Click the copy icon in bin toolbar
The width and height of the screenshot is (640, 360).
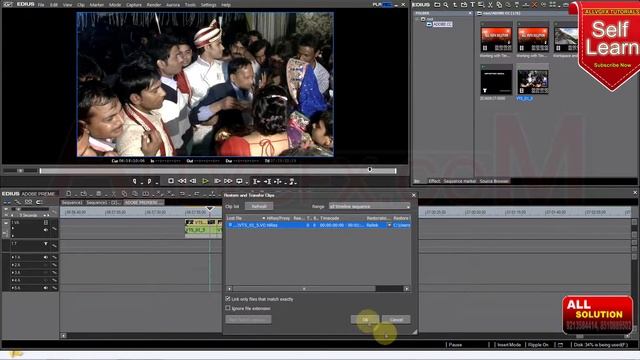[x=499, y=4]
